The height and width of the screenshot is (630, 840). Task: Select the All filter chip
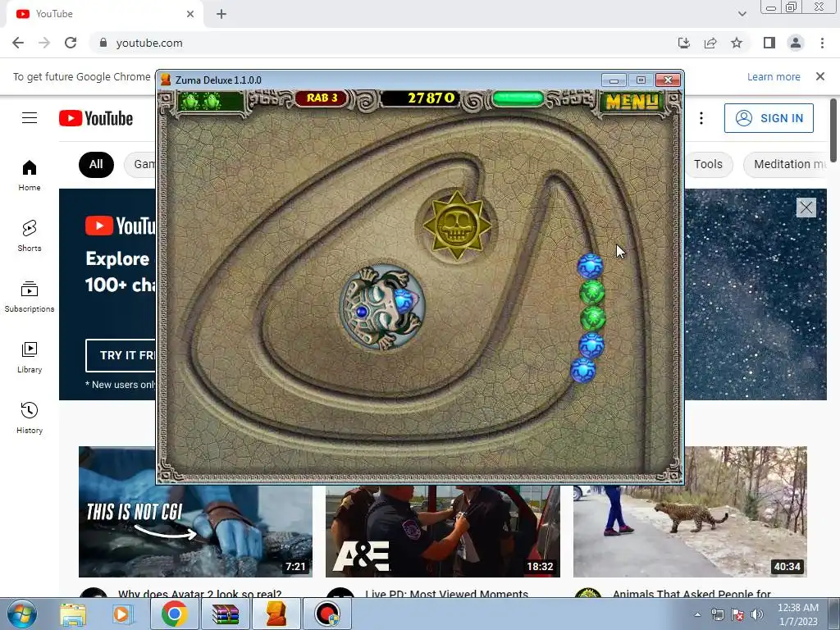point(96,164)
